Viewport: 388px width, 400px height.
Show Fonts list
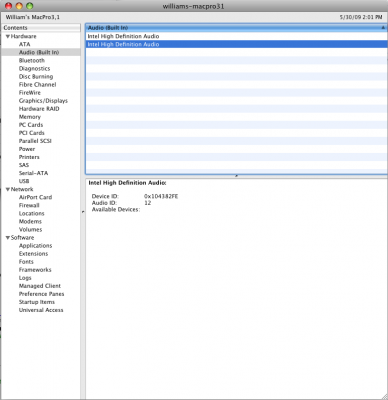coord(26,262)
